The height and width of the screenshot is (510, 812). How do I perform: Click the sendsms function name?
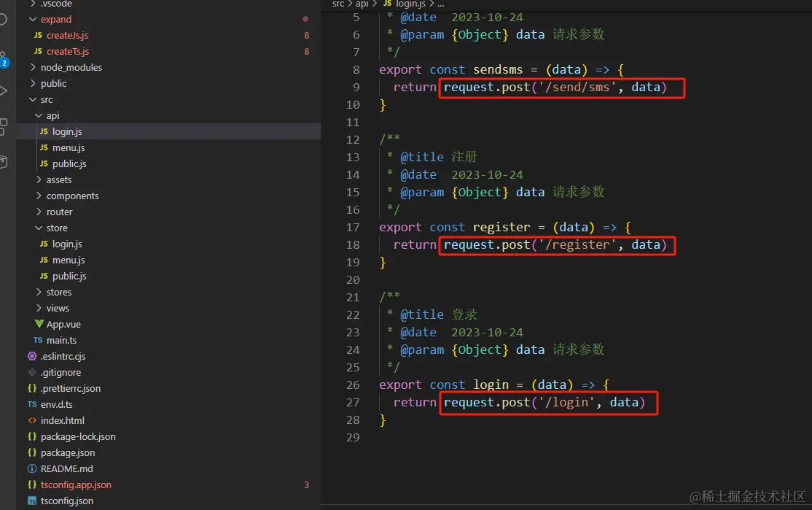tap(498, 70)
